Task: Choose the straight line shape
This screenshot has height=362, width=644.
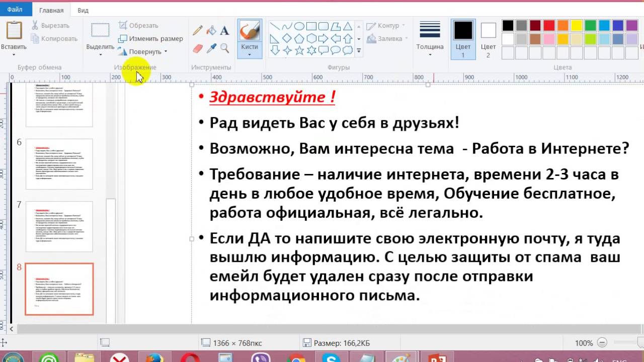Action: click(275, 27)
